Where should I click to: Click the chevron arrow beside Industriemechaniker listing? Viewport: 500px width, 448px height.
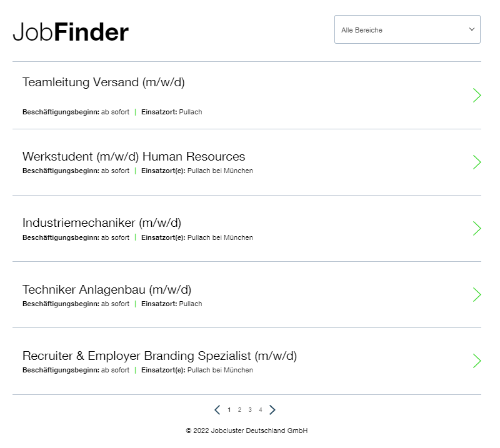(477, 229)
